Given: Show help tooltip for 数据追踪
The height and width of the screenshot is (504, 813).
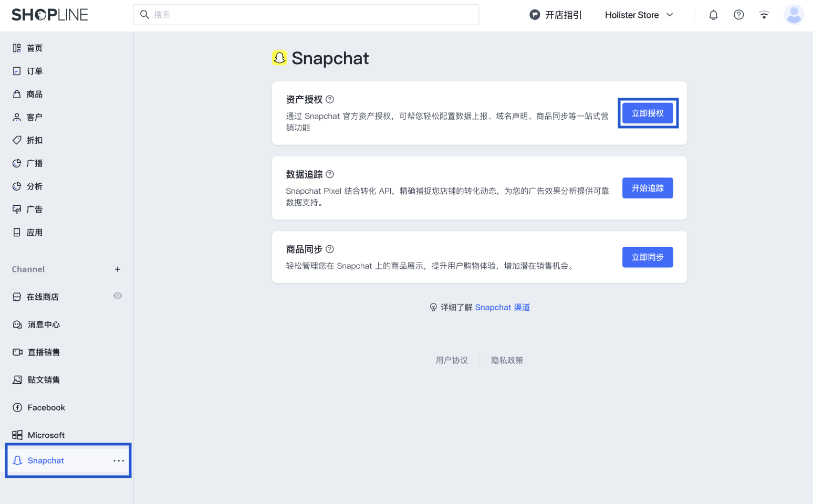Looking at the screenshot, I should point(330,174).
